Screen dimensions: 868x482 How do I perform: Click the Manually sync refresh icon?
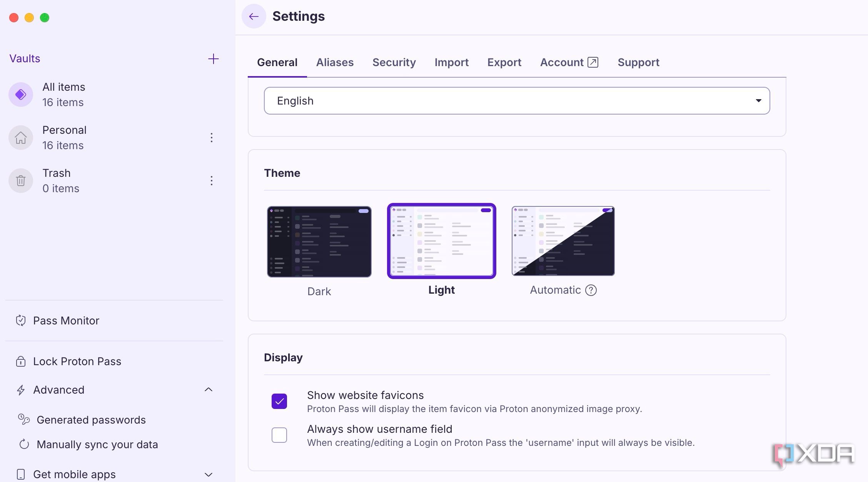point(24,444)
